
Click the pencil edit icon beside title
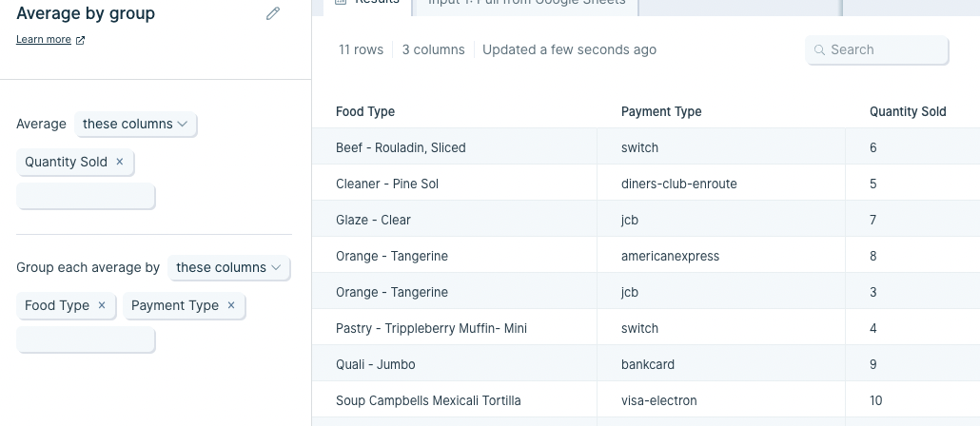(272, 13)
